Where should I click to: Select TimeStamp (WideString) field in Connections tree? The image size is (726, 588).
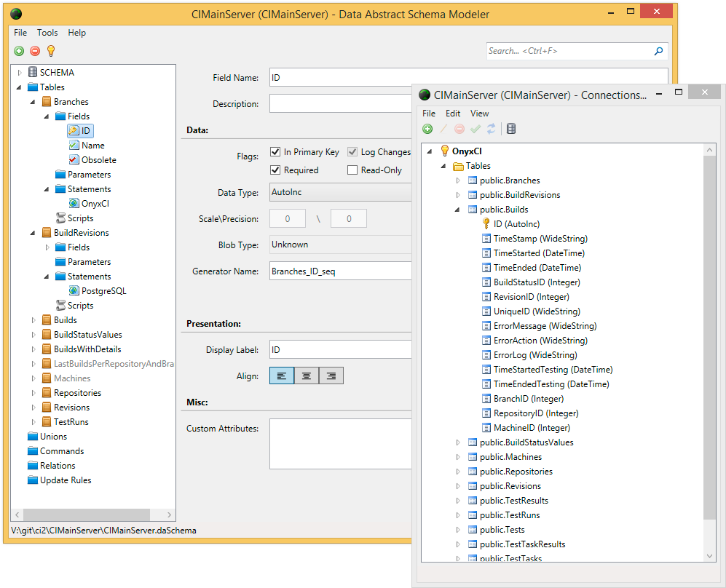534,239
